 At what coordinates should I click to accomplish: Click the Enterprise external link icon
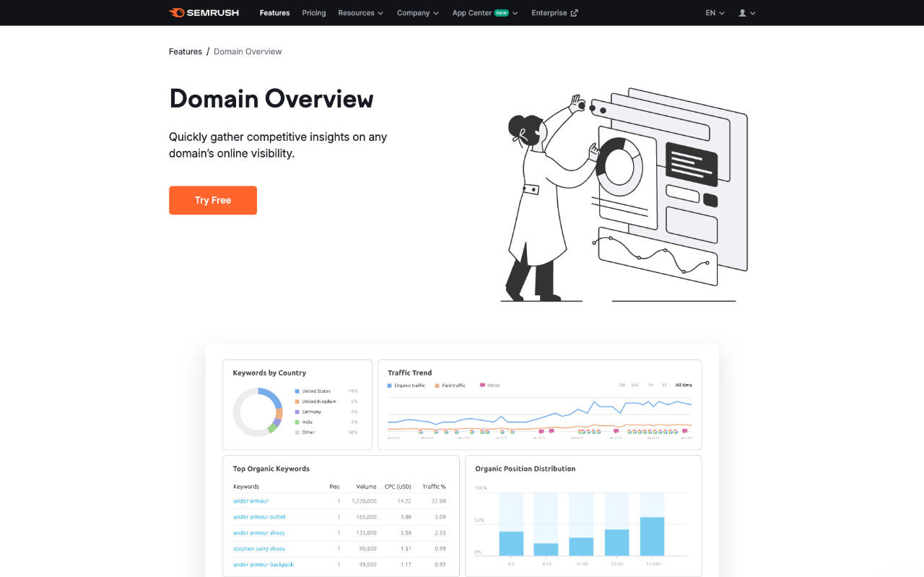[x=574, y=12]
